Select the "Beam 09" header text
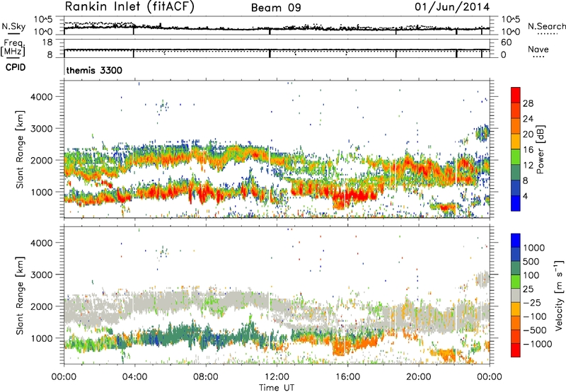The height and width of the screenshot is (392, 566). click(x=276, y=8)
